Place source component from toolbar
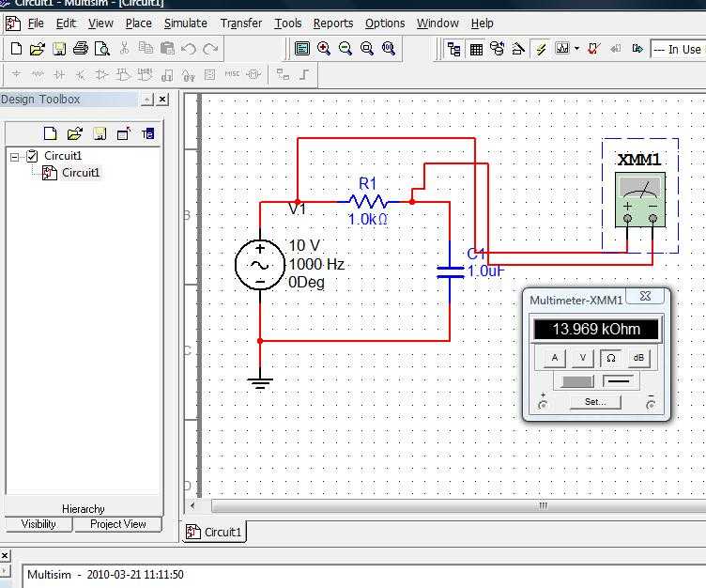706x588 pixels. click(16, 74)
